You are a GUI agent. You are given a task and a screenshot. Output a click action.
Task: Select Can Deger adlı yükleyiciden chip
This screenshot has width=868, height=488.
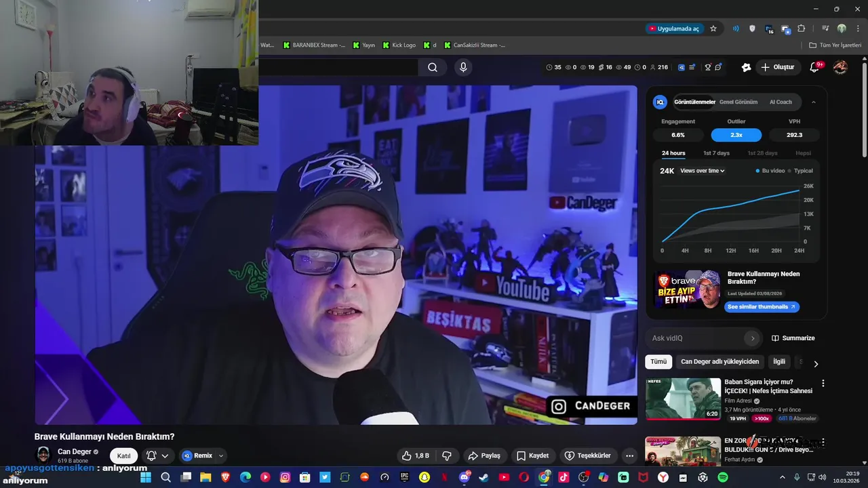(719, 362)
